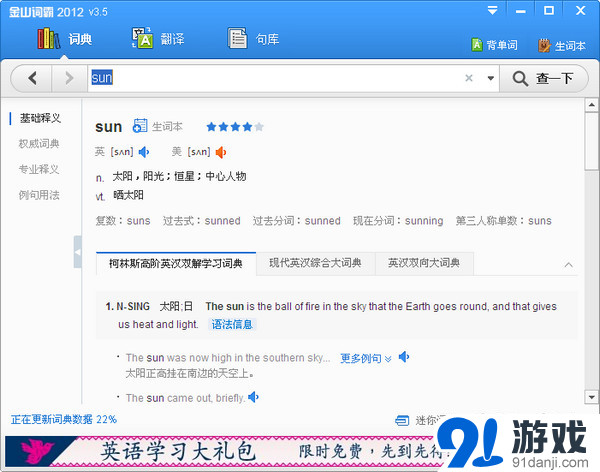Open the 词典 dictionary tab
The width and height of the screenshot is (600, 472).
[65, 39]
